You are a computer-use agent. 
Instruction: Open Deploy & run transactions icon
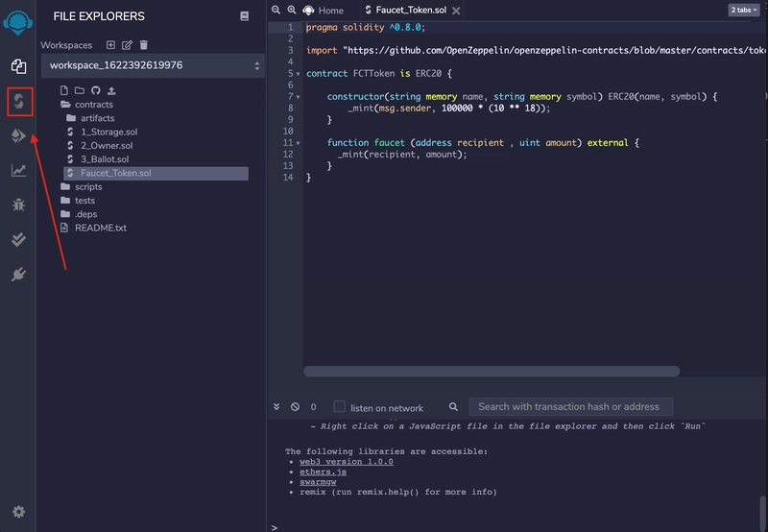click(18, 135)
